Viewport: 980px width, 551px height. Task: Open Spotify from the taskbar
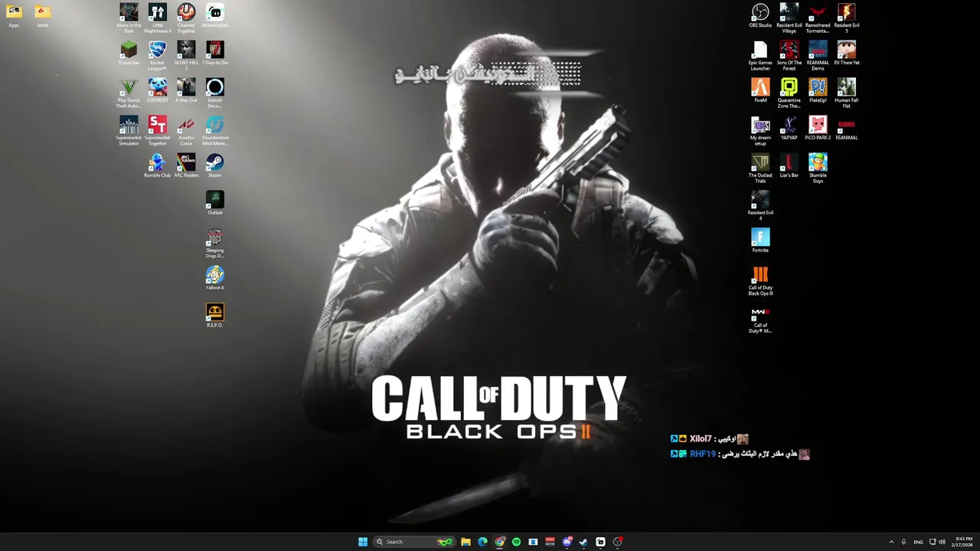(516, 542)
